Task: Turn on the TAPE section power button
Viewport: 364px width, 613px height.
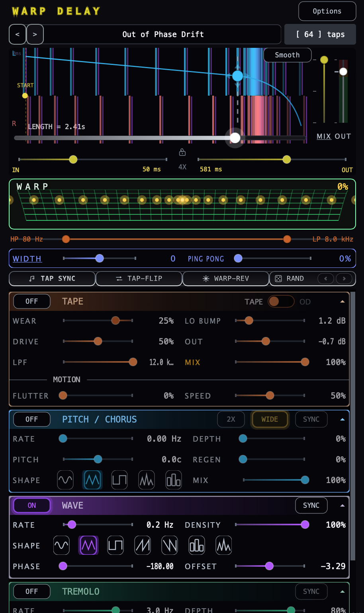Action: point(32,301)
